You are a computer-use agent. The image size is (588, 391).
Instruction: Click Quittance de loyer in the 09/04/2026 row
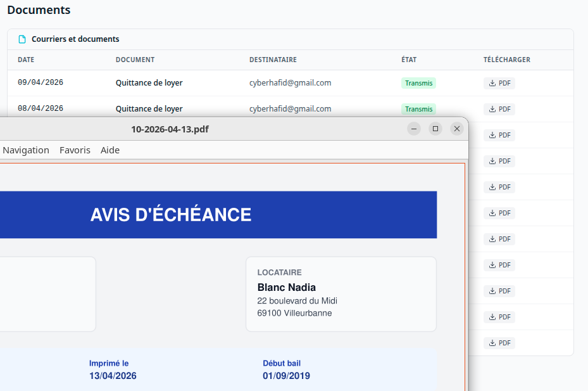(x=149, y=82)
